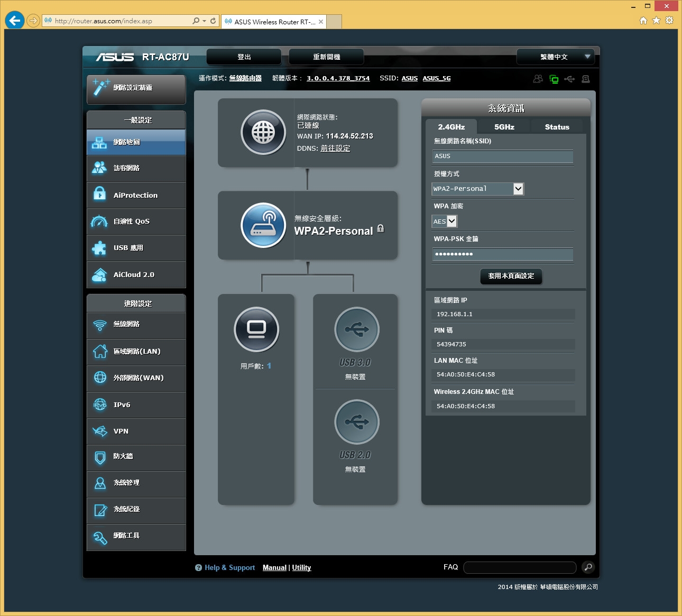
Task: Select the wireless router icon in map
Action: 263,225
